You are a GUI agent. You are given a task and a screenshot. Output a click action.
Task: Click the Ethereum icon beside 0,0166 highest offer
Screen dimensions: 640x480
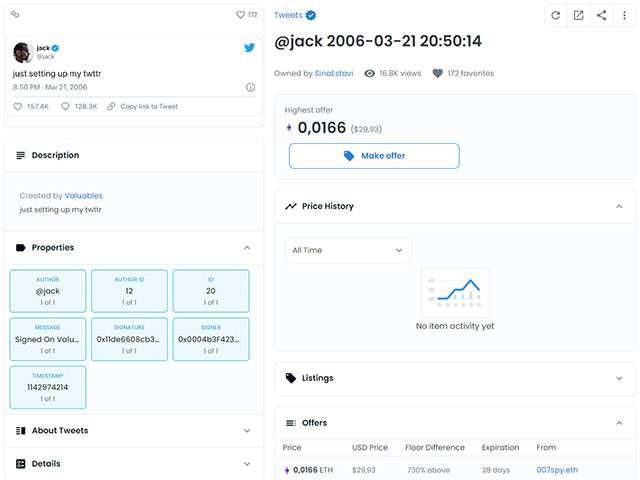[289, 128]
